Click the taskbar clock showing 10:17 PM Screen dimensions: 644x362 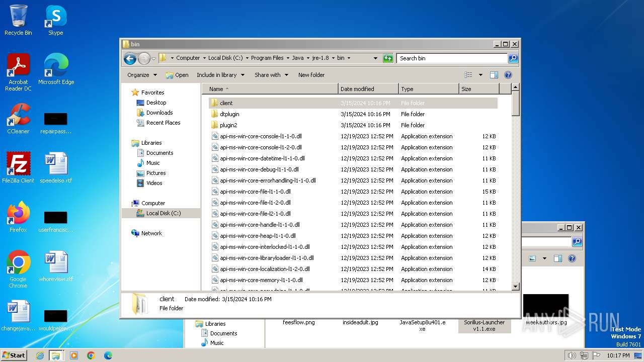tap(618, 355)
